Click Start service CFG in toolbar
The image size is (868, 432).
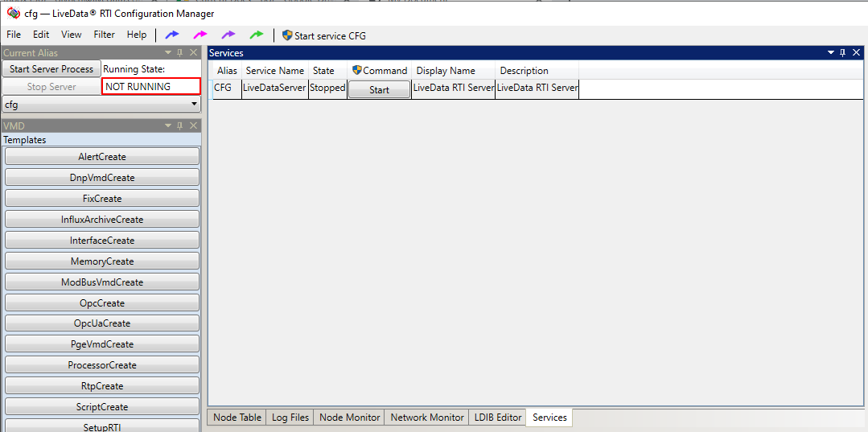point(324,35)
